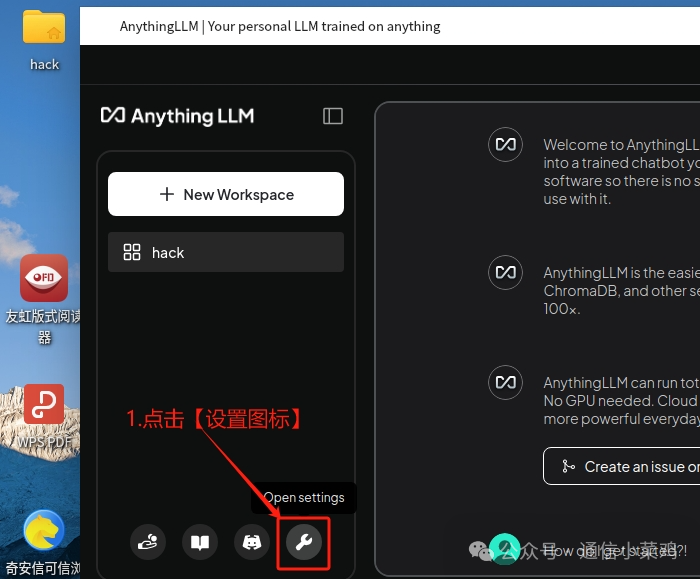This screenshot has height=579, width=700.
Task: Click avatar beside ChromaDB message
Action: tap(505, 272)
